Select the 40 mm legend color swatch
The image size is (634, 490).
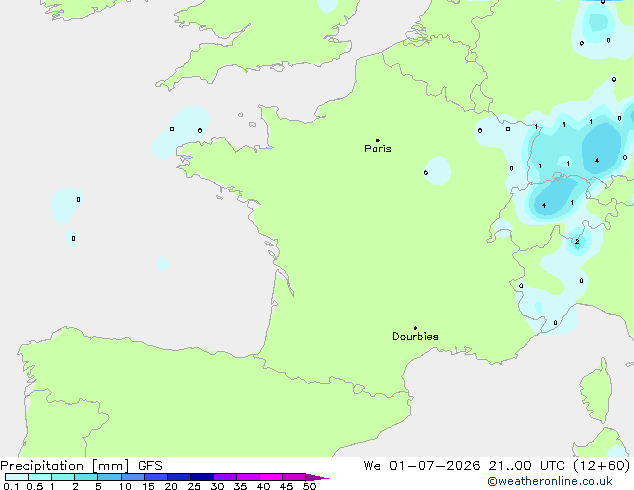tap(271, 477)
